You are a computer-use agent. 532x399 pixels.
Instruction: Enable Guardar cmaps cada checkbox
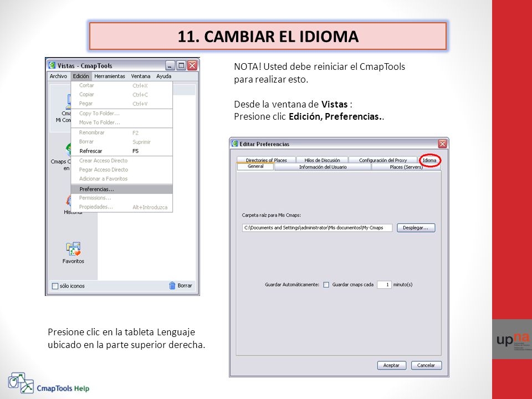pos(326,285)
